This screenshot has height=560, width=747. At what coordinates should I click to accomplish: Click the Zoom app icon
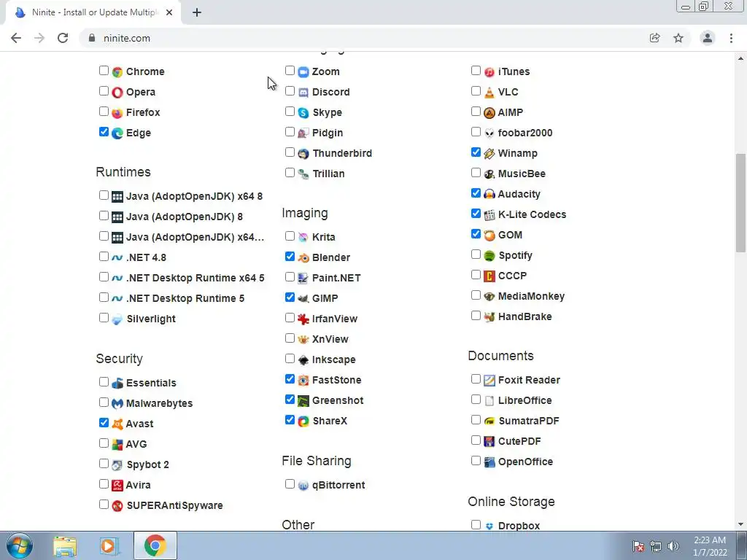click(303, 72)
